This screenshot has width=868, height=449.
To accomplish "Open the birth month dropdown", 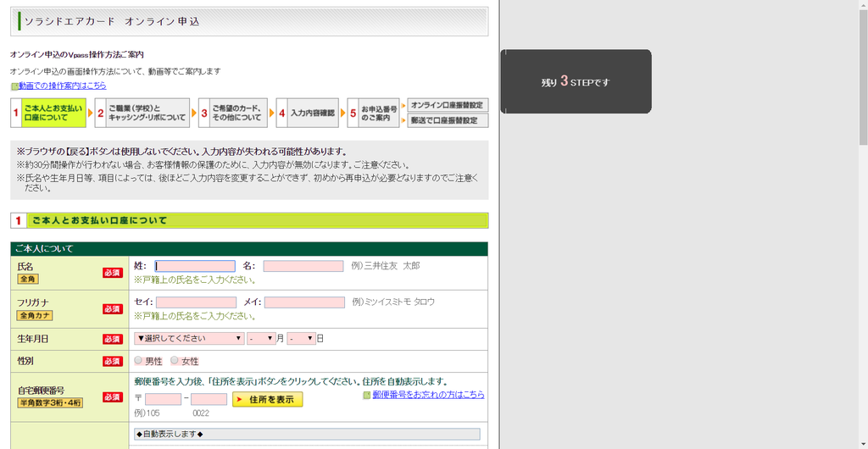I will [x=261, y=338].
